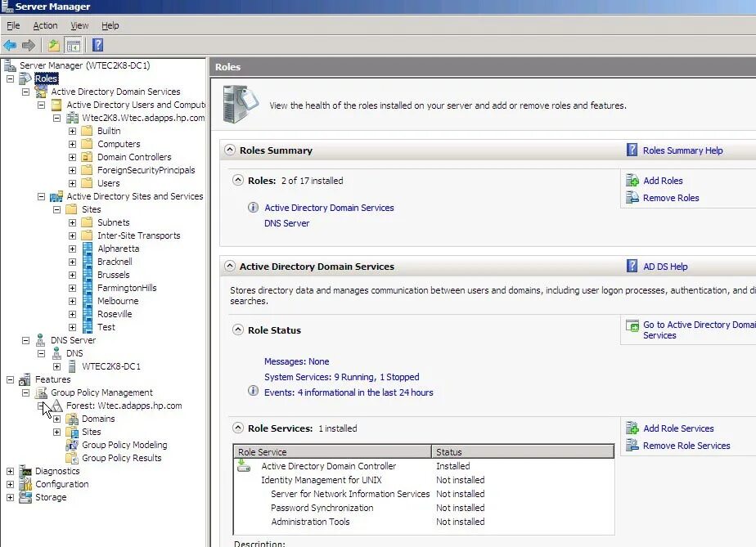The width and height of the screenshot is (756, 547).
Task: Expand the Configuration tree node
Action: 10,484
